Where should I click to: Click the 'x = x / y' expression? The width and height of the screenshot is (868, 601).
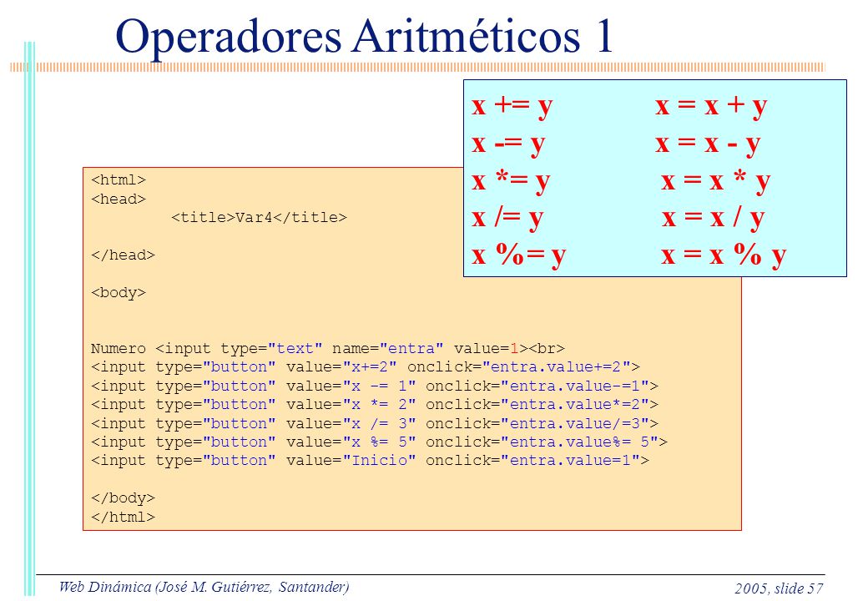point(713,218)
